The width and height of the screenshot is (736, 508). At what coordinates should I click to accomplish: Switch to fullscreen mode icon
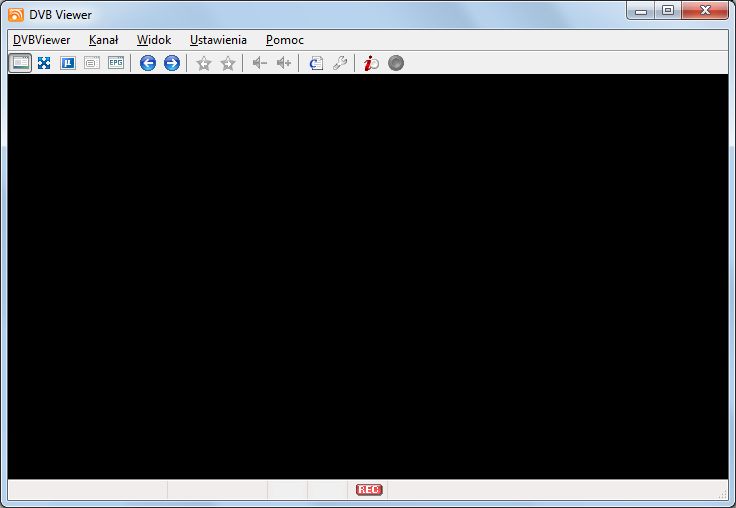44,63
